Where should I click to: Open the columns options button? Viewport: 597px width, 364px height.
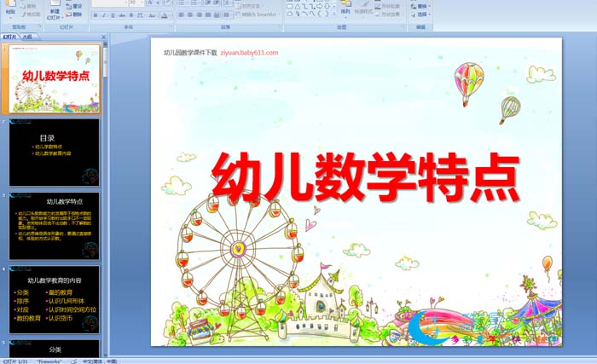227,14
